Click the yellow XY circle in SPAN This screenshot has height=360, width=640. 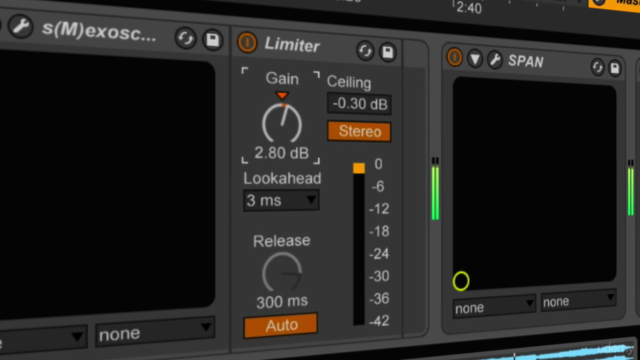[461, 281]
